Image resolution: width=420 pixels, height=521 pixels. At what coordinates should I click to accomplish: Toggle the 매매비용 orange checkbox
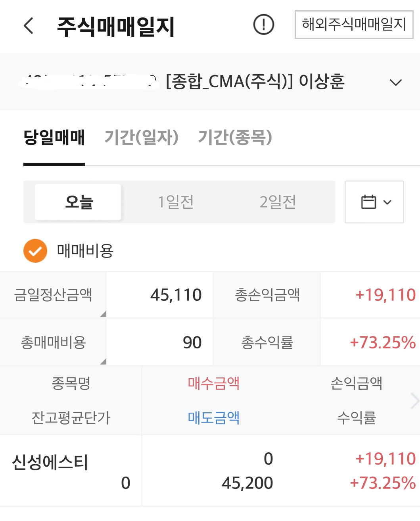coord(35,251)
